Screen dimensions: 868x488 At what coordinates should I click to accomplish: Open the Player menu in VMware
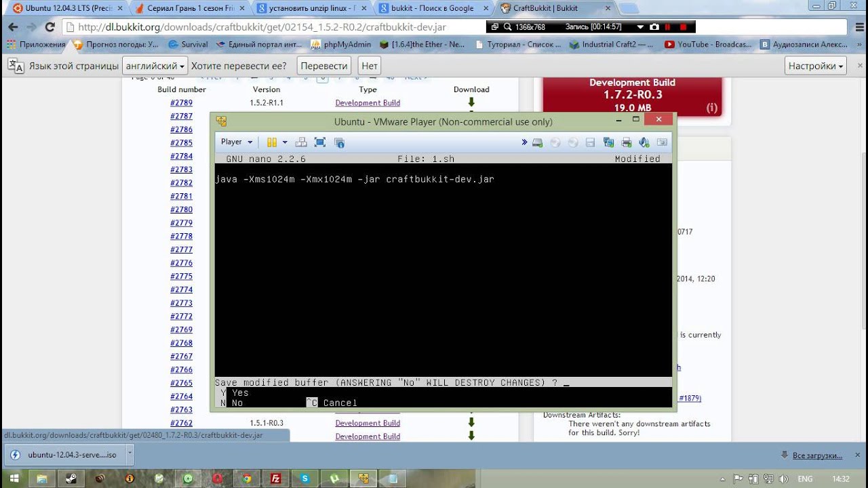coord(236,142)
